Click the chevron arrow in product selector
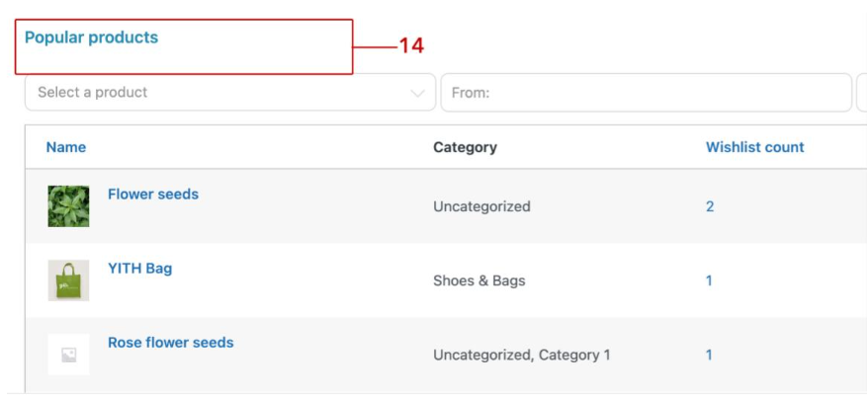868x395 pixels. click(x=417, y=93)
